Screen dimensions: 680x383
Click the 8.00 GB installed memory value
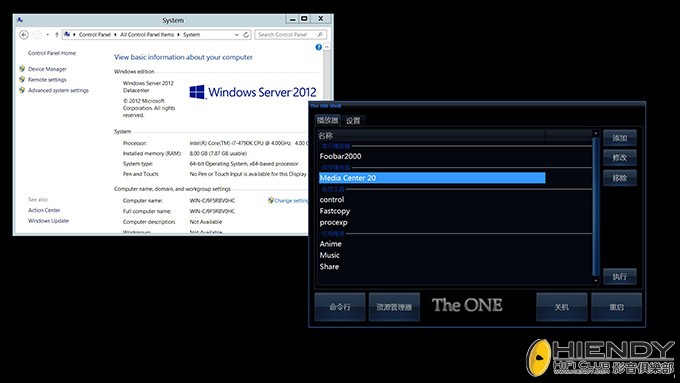218,154
